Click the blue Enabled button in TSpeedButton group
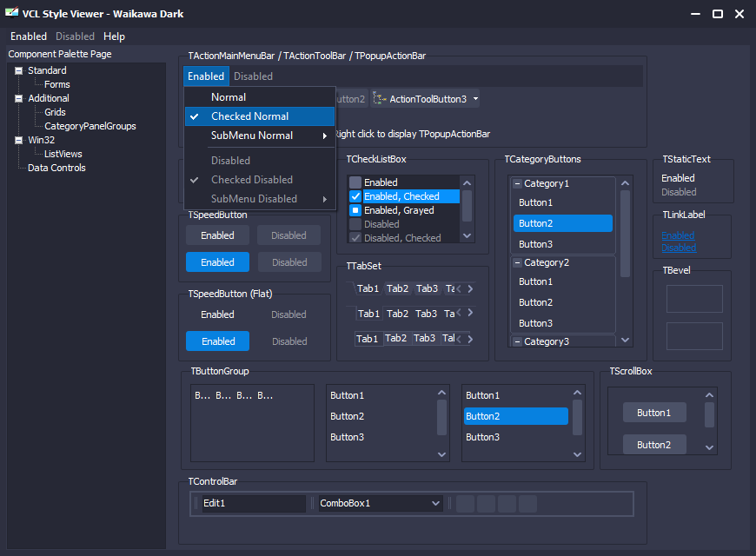The image size is (756, 556). click(217, 262)
